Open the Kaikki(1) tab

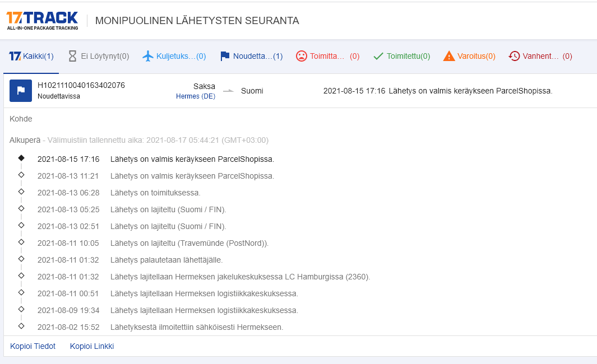tap(31, 57)
